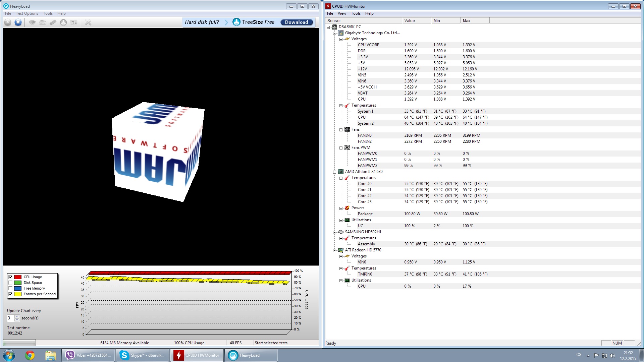The height and width of the screenshot is (362, 644).
Task: Click the Stop test button in HeavyLoad toolbar
Action: point(18,22)
